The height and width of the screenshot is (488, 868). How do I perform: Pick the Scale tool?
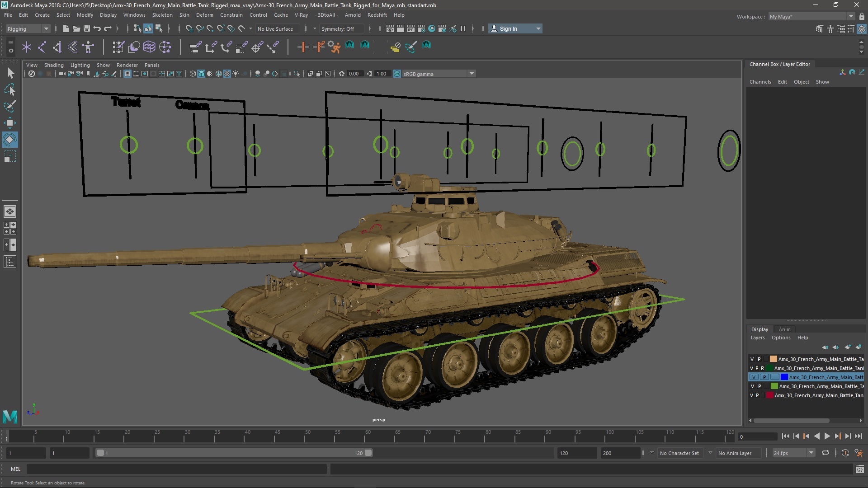click(10, 157)
